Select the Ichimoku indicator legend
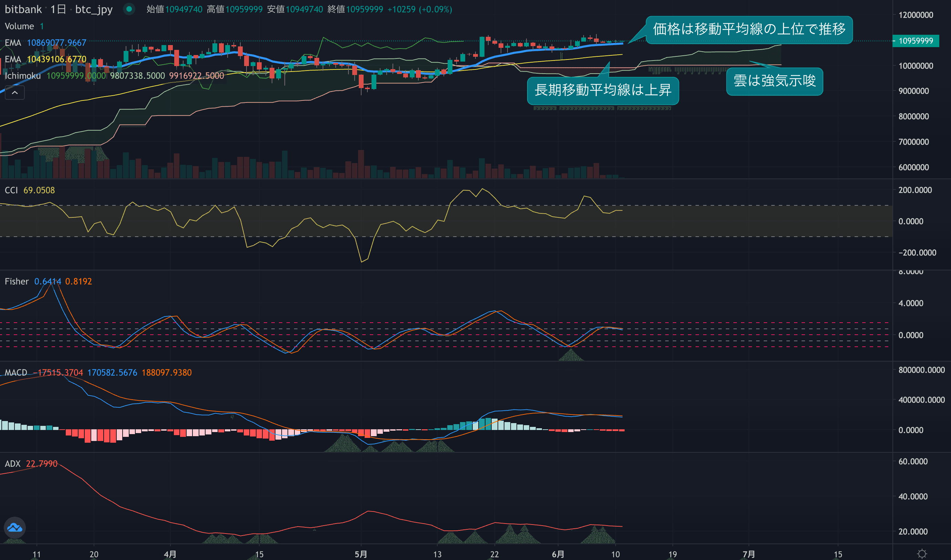The image size is (951, 560). (x=23, y=76)
